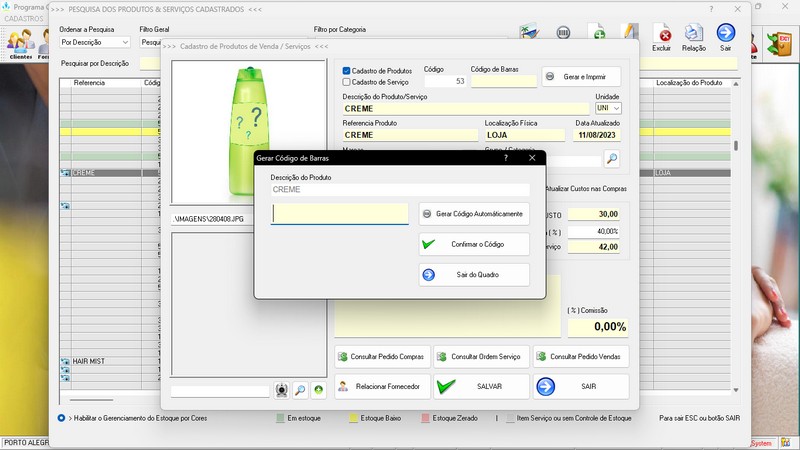Click the image path field IMAGENS\280408.JPG
The image size is (800, 450).
tap(213, 219)
